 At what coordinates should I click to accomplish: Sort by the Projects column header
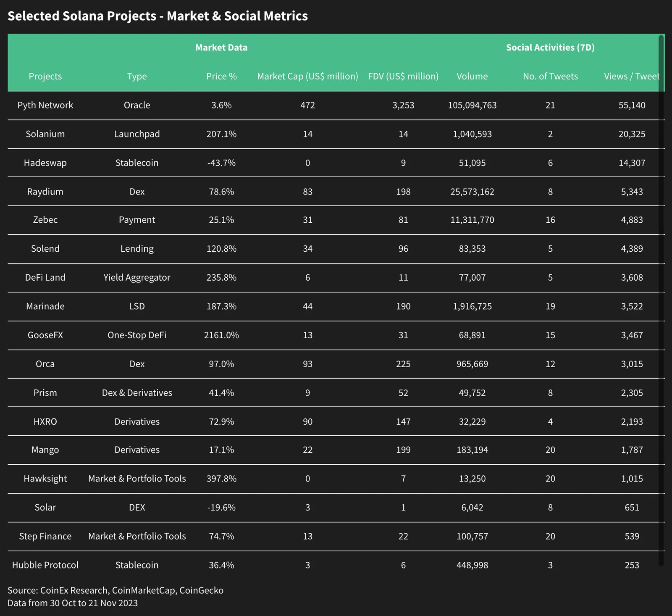45,76
